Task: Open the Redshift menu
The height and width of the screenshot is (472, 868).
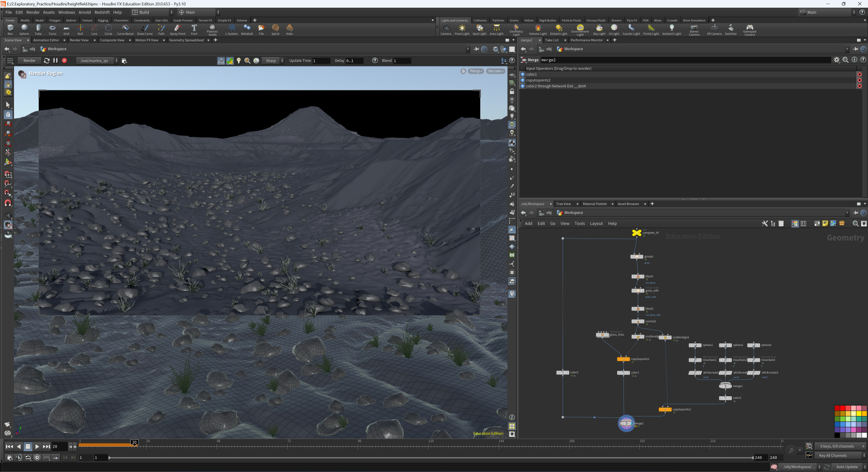Action: [102, 12]
